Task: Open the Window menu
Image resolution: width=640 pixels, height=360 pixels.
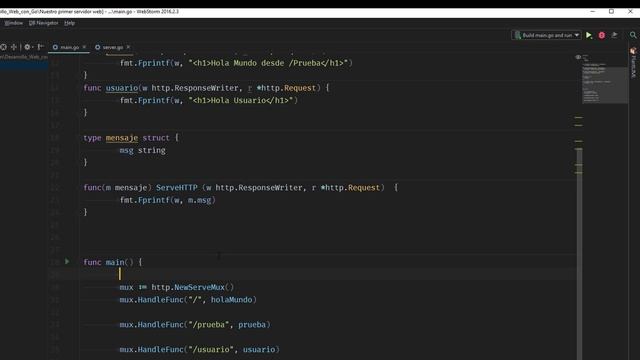Action: pos(13,23)
